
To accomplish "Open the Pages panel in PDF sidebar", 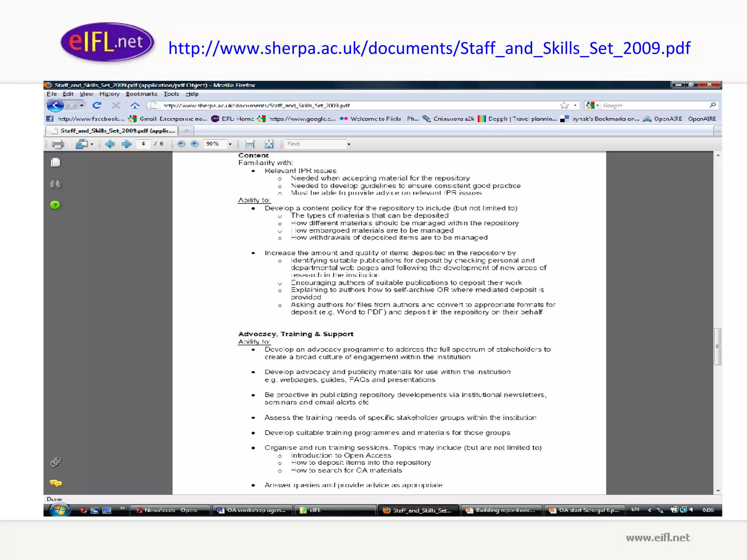I will [55, 162].
